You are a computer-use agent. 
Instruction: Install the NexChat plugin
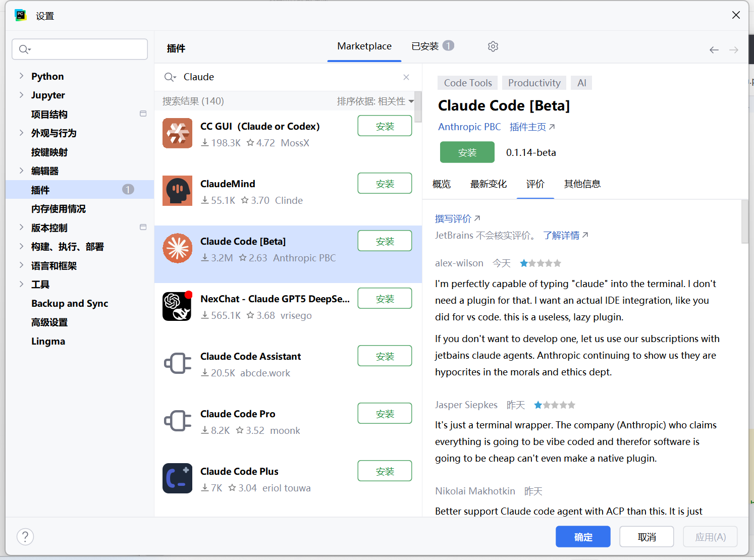(x=385, y=299)
